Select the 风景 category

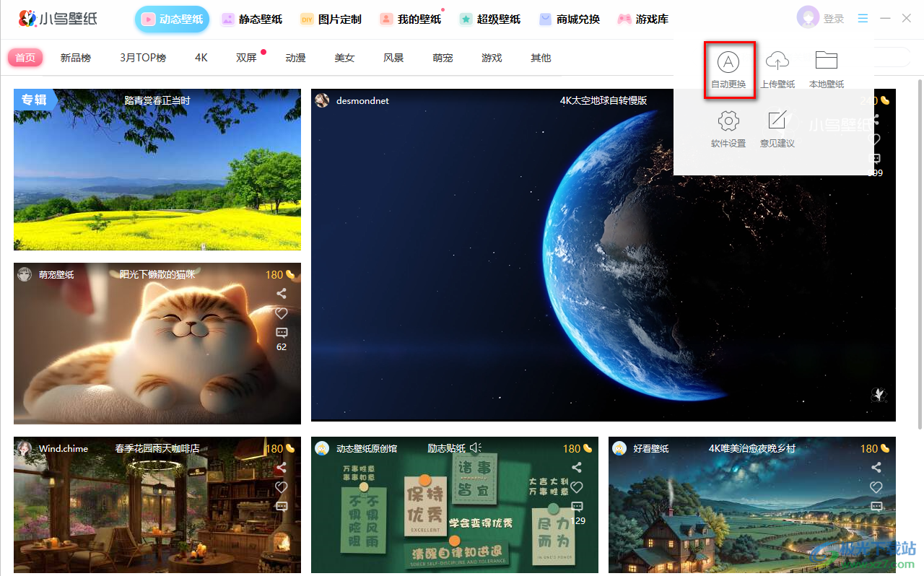pos(393,58)
